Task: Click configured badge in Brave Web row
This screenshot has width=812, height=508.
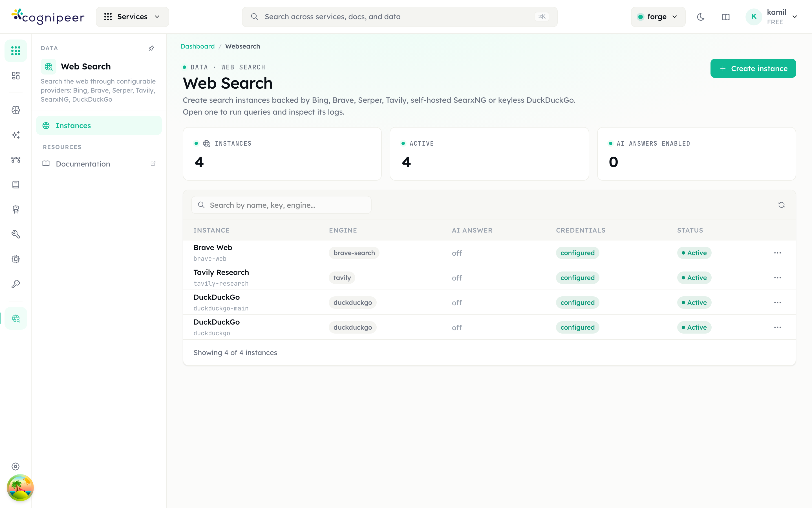Action: [577, 253]
